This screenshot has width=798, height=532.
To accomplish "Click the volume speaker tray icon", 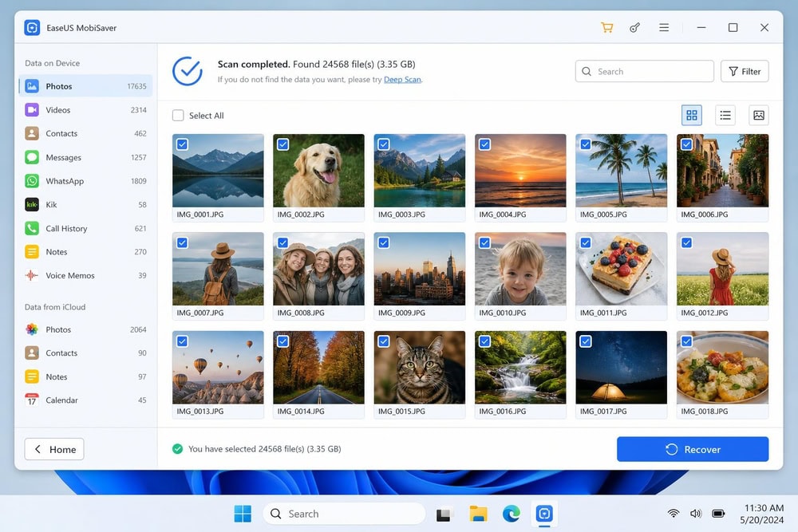I will (x=696, y=514).
